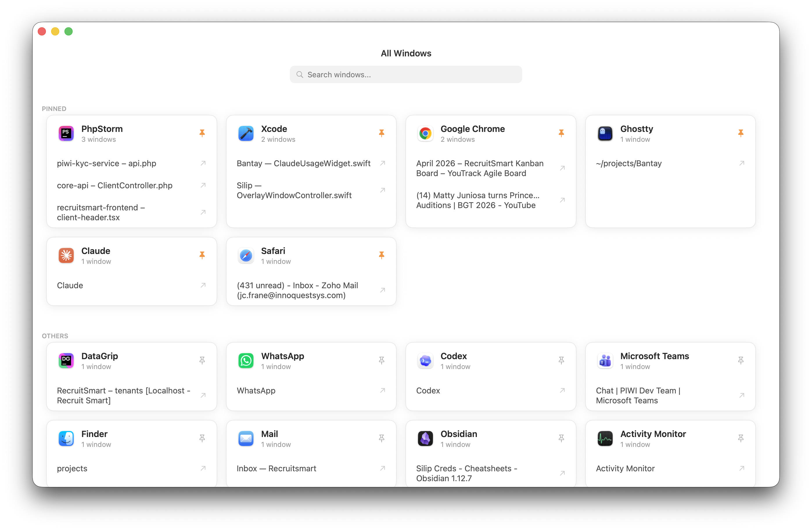Click the magnifier icon in search field
Viewport: 812px width, 530px height.
point(299,74)
